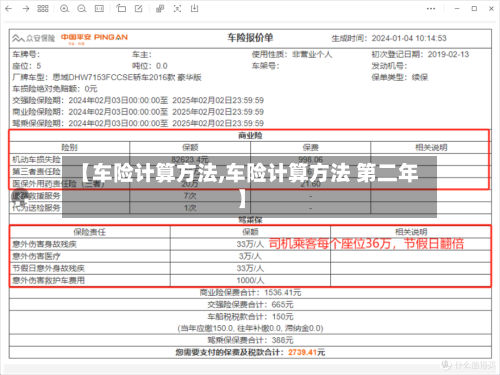The width and height of the screenshot is (500, 375).
Task: Zoom out of the image
Action: pos(82,9)
